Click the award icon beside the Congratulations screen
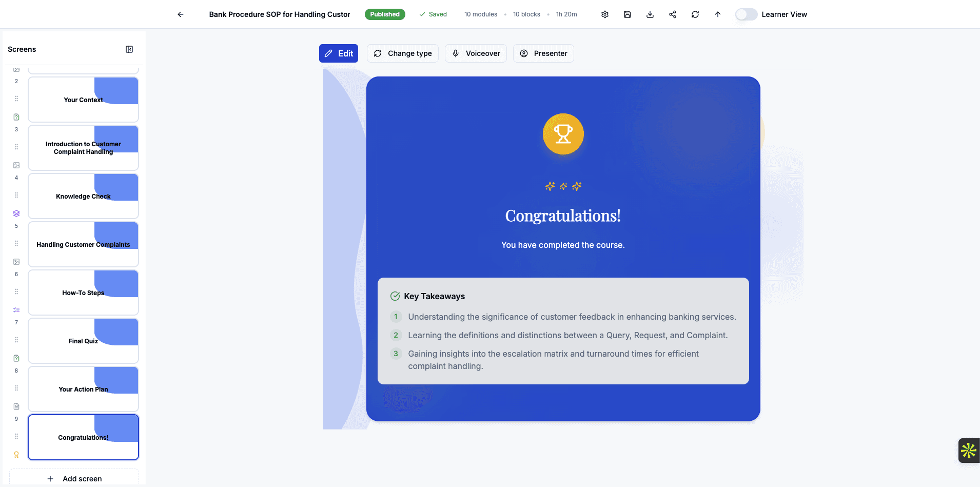The image size is (980, 487). click(x=16, y=454)
